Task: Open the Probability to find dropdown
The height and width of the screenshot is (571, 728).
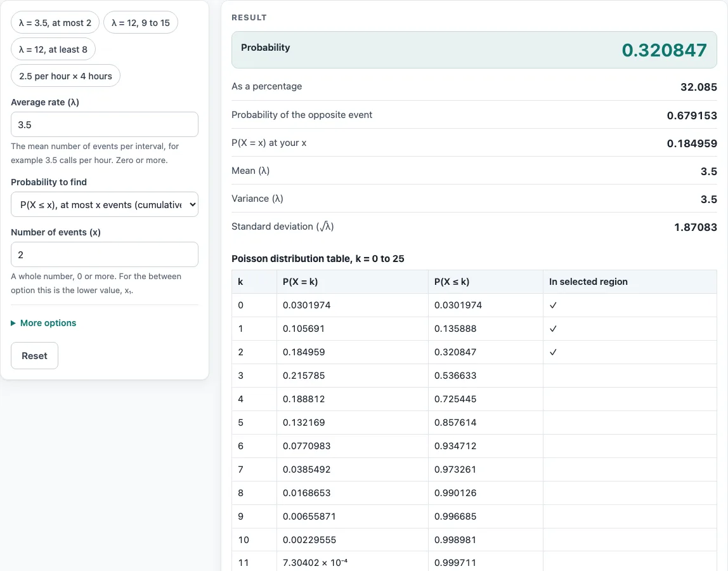Action: tap(105, 204)
